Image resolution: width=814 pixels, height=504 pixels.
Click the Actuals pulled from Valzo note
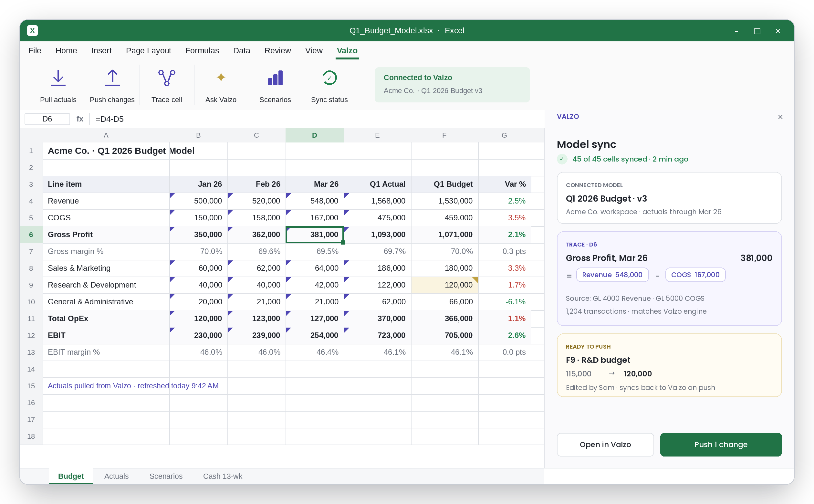click(x=133, y=386)
